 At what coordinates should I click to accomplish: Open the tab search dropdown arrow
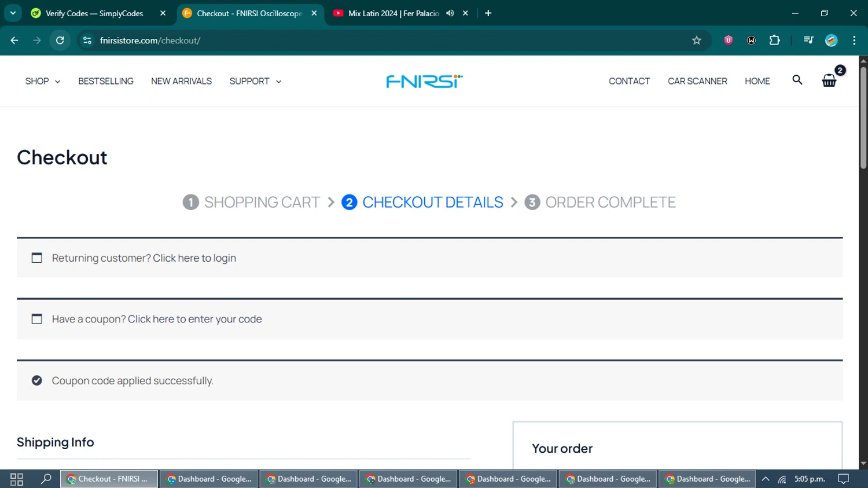[x=13, y=13]
